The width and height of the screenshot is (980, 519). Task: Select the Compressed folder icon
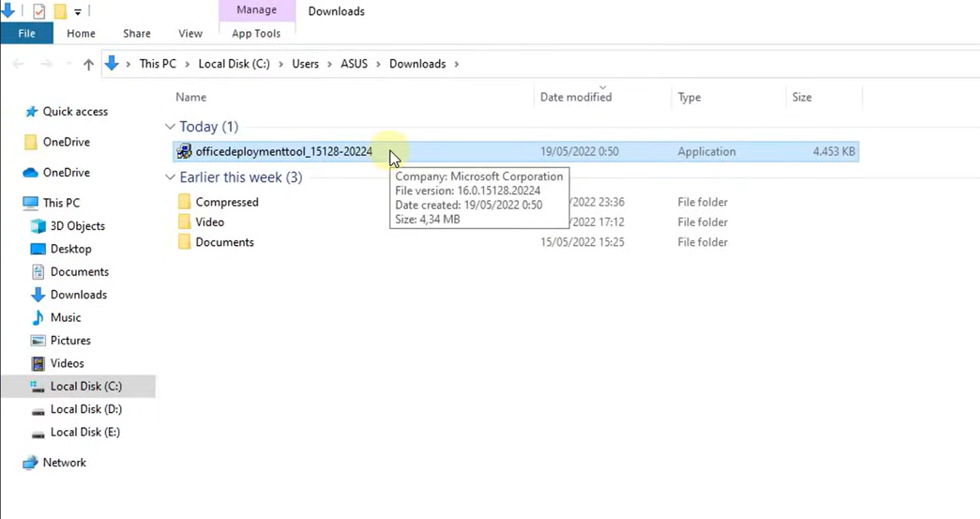(184, 202)
